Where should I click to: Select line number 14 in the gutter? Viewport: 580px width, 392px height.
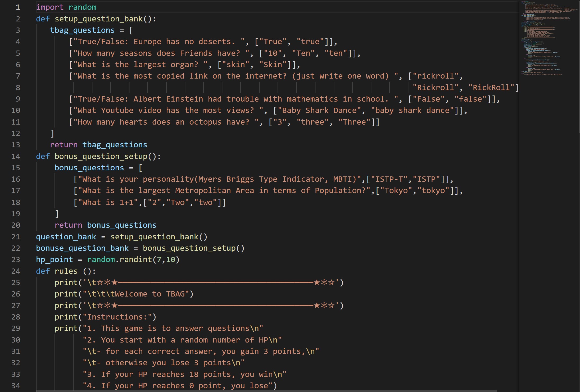click(x=16, y=156)
